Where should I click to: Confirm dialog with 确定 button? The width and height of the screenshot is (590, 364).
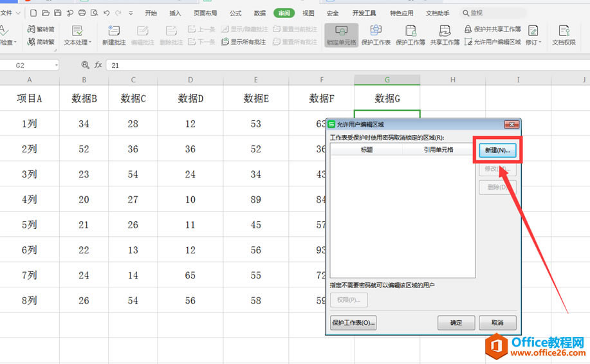[456, 323]
